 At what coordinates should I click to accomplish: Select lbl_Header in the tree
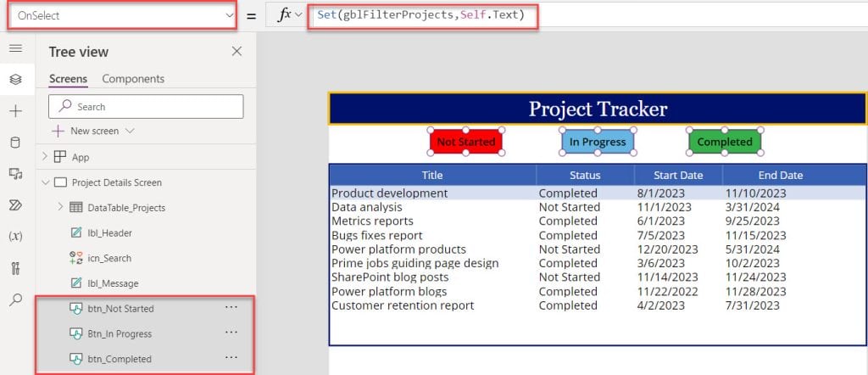click(109, 233)
